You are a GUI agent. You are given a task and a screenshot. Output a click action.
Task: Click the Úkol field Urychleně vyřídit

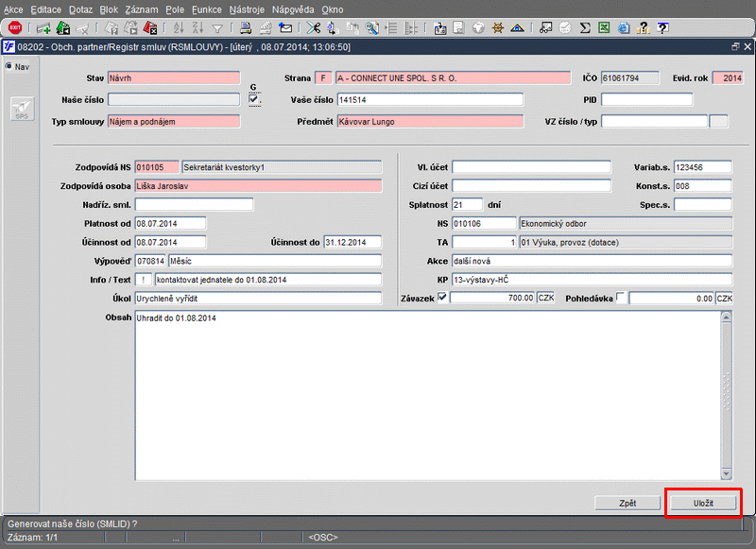point(258,299)
